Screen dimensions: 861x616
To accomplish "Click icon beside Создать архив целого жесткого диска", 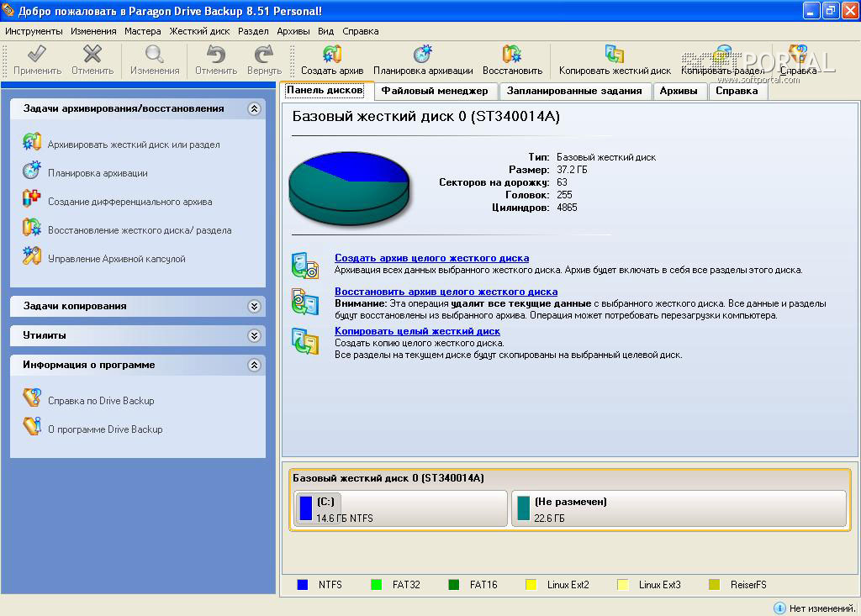I will click(305, 266).
